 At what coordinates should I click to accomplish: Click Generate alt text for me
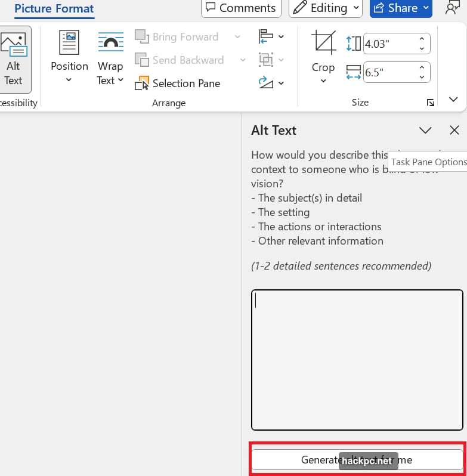tap(357, 460)
